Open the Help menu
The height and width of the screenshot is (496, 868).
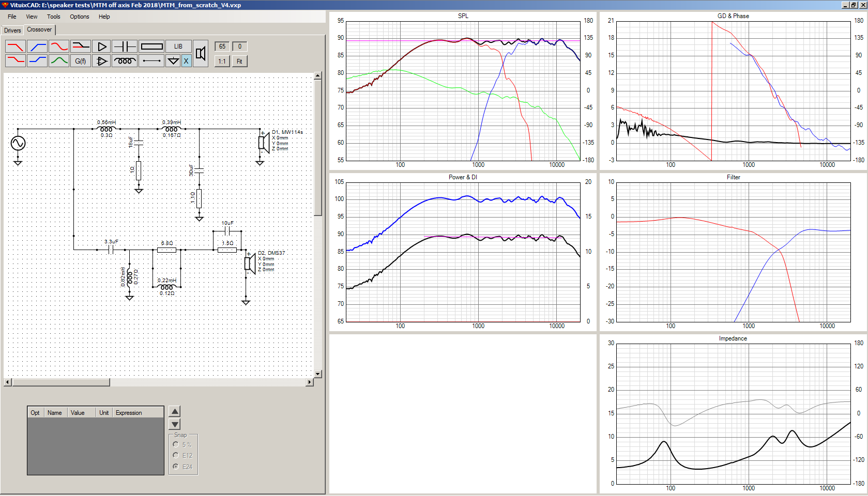[x=104, y=17]
